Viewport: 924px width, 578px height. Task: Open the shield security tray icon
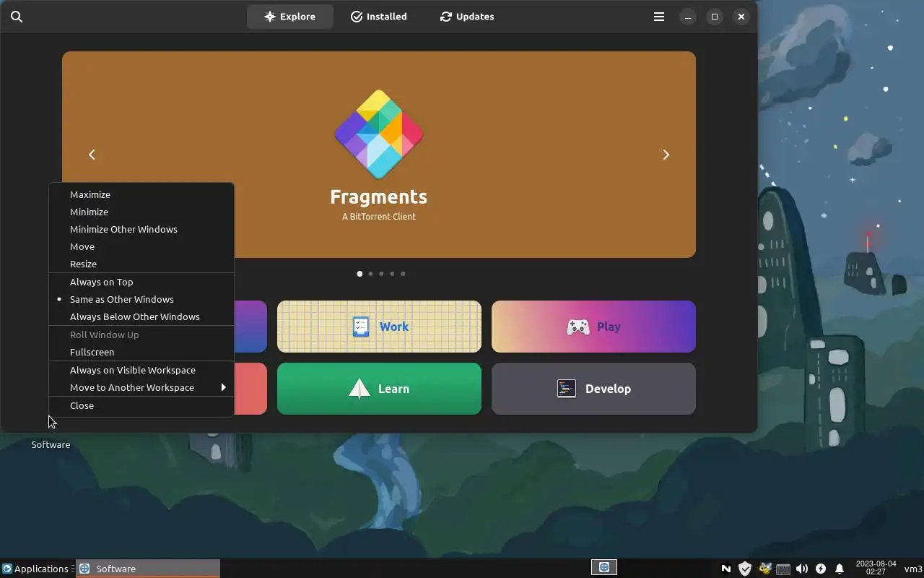click(x=745, y=569)
